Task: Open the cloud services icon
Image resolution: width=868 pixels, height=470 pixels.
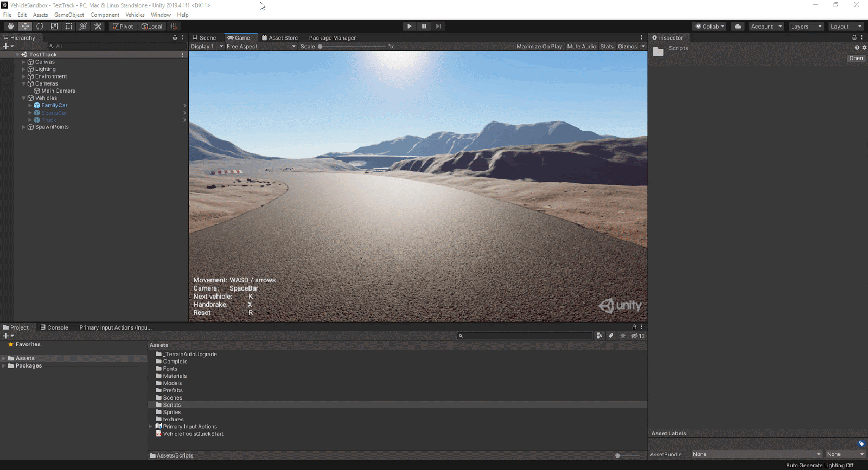Action: pyautogui.click(x=738, y=26)
